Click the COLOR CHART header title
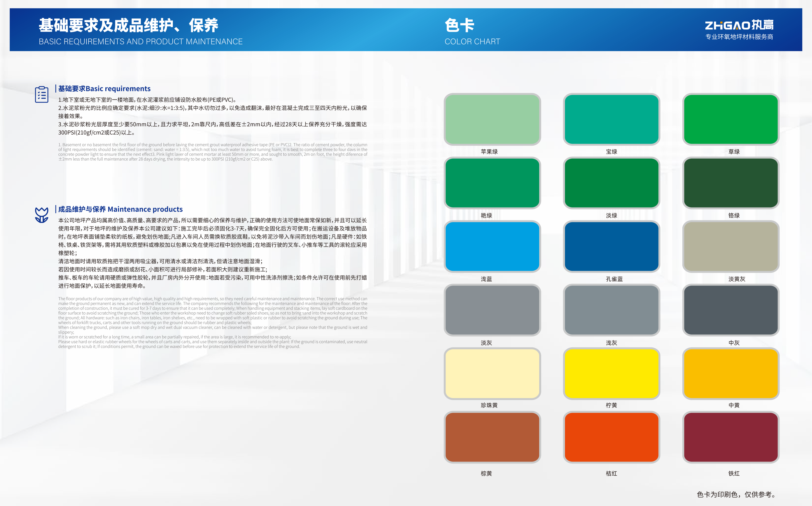Image resolution: width=812 pixels, height=506 pixels. click(x=472, y=41)
